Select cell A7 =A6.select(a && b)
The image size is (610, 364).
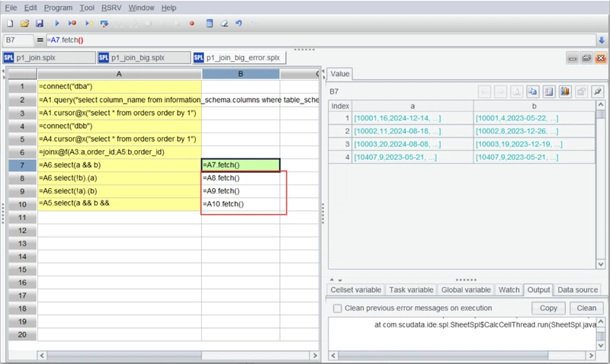pyautogui.click(x=120, y=165)
